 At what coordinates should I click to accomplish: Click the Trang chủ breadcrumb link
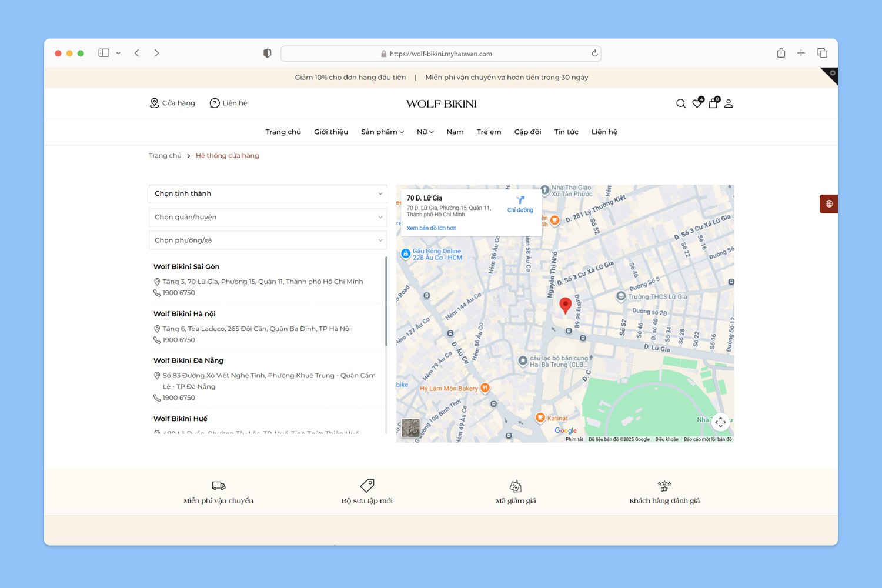click(165, 156)
